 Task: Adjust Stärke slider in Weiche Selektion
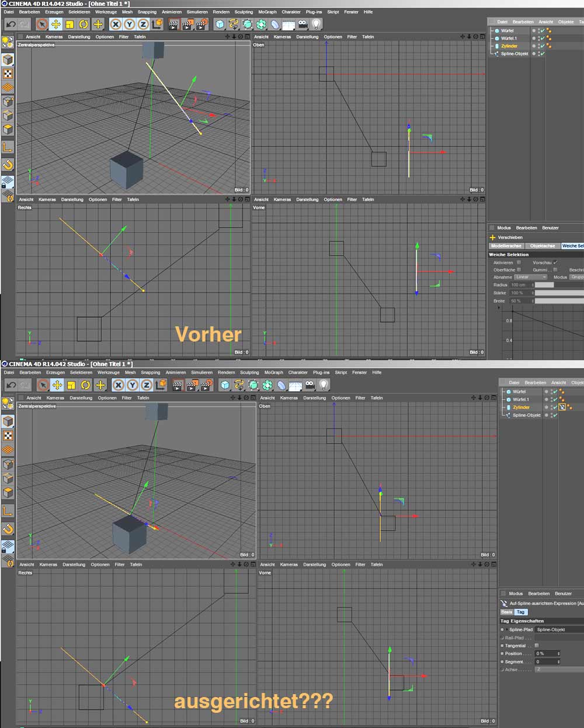pos(559,293)
